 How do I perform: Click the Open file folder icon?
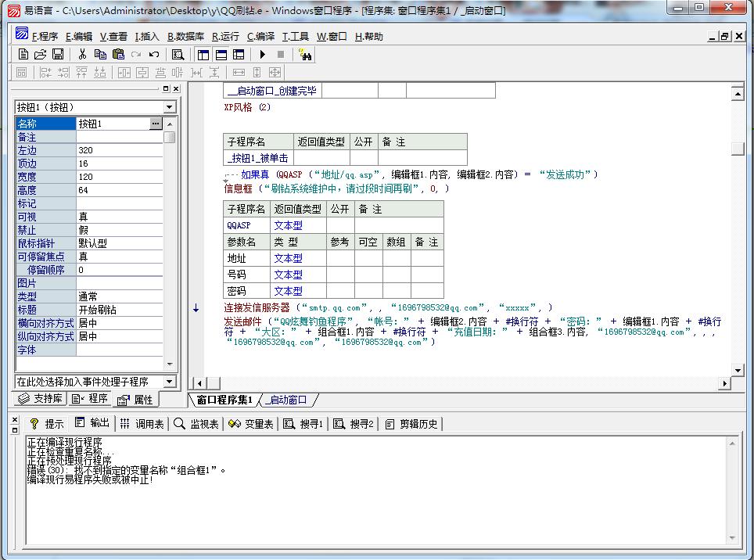41,55
